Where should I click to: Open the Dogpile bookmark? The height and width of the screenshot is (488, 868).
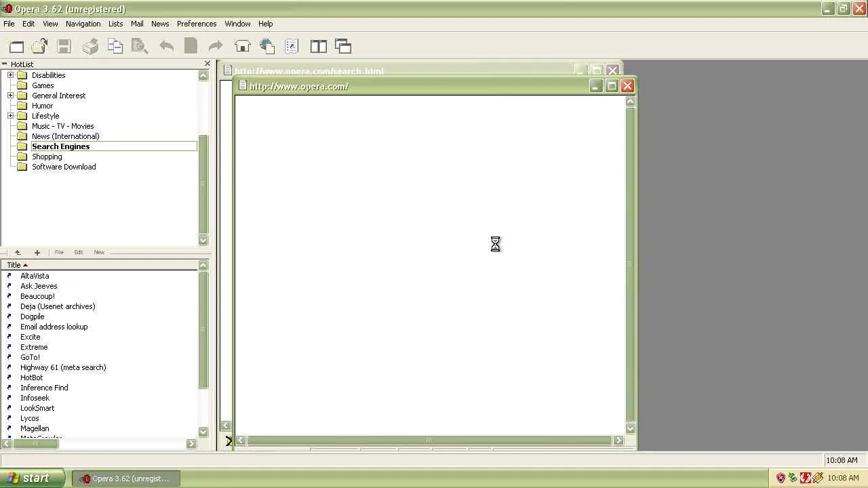coord(32,317)
